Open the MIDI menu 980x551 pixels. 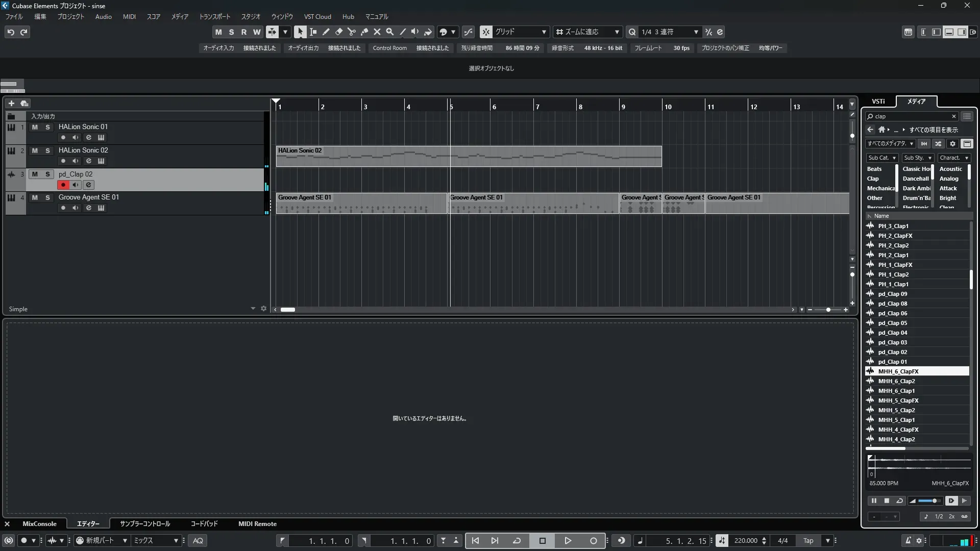click(129, 16)
